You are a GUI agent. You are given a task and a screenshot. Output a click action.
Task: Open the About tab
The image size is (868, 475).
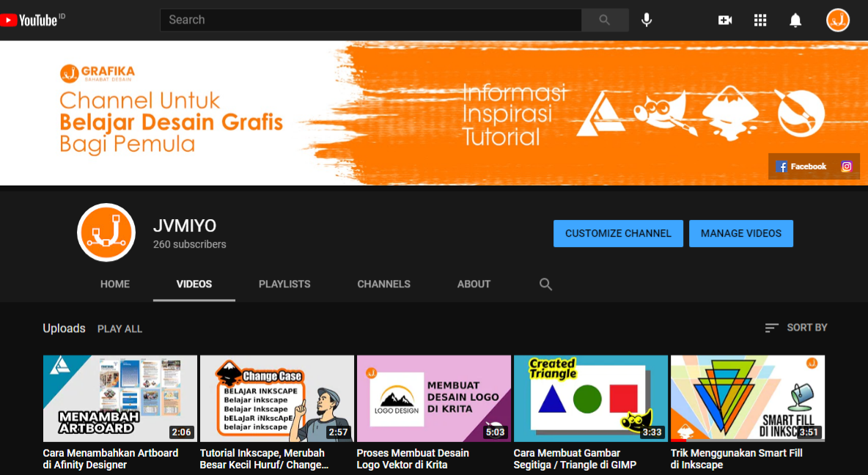click(x=474, y=284)
